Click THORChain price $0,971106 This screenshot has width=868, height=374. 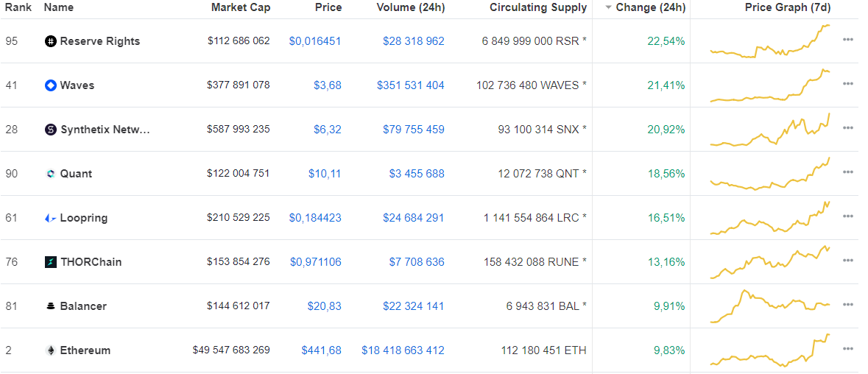click(316, 262)
